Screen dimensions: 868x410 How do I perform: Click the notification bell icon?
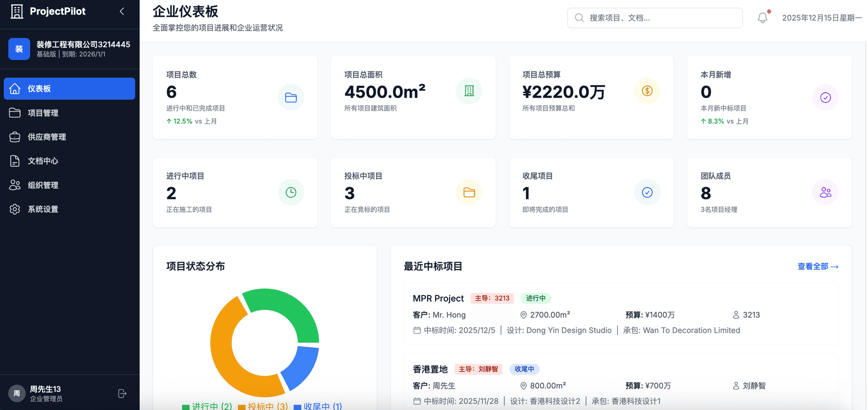(x=762, y=17)
